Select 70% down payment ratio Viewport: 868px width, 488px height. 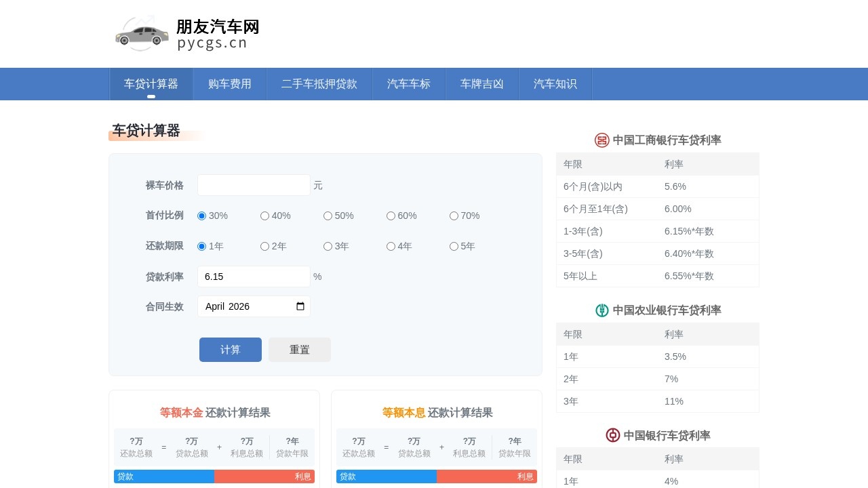pos(454,216)
